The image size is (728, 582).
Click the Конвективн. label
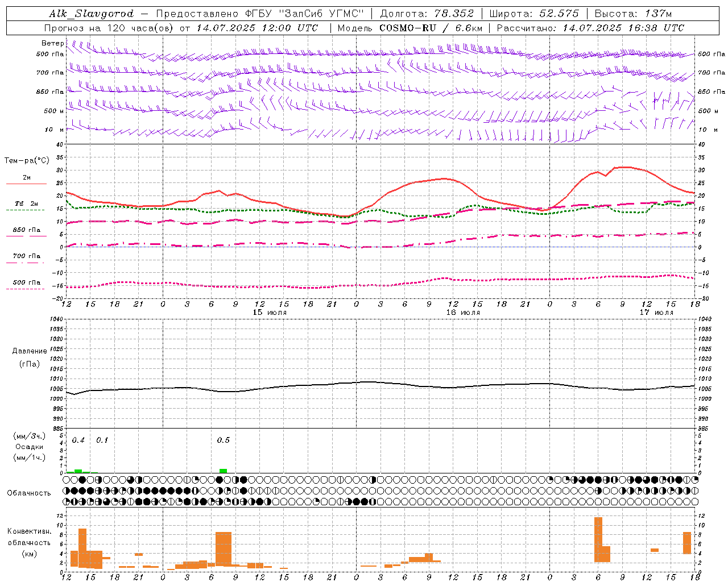(29, 531)
